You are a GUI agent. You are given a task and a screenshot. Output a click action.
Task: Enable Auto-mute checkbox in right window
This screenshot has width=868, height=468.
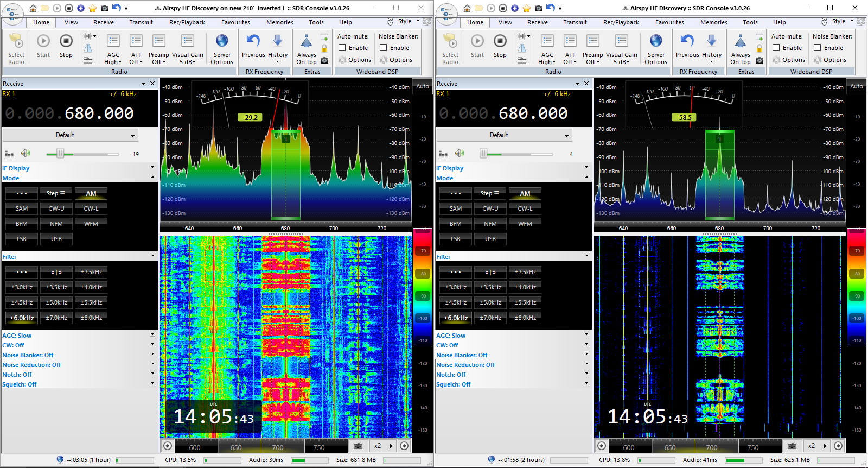(776, 48)
